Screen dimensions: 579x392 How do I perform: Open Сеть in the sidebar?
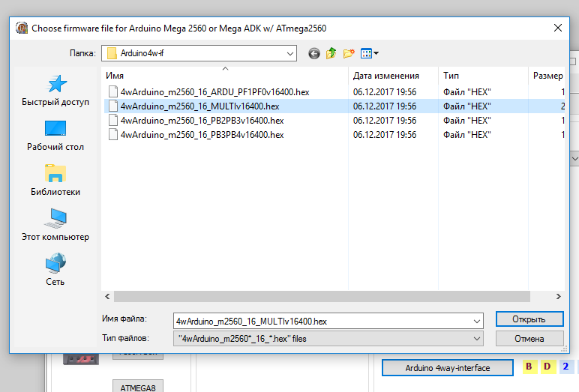[55, 271]
